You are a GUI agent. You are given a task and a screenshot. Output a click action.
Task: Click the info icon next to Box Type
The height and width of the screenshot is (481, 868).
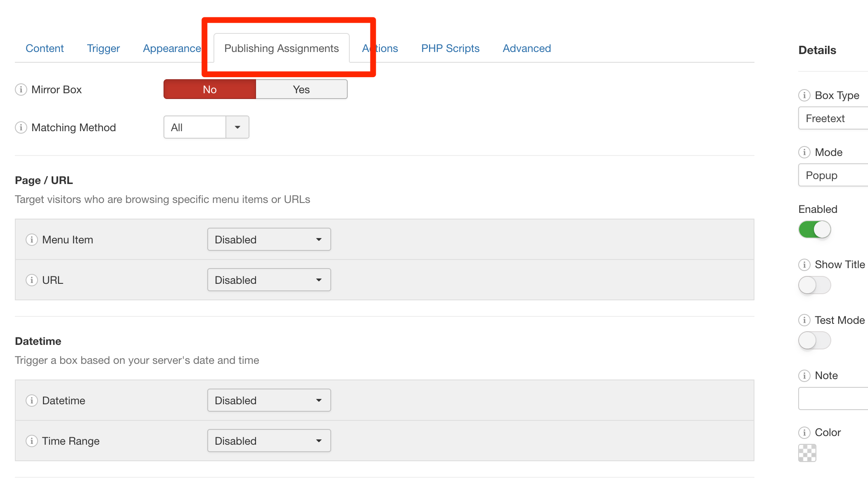tap(804, 95)
